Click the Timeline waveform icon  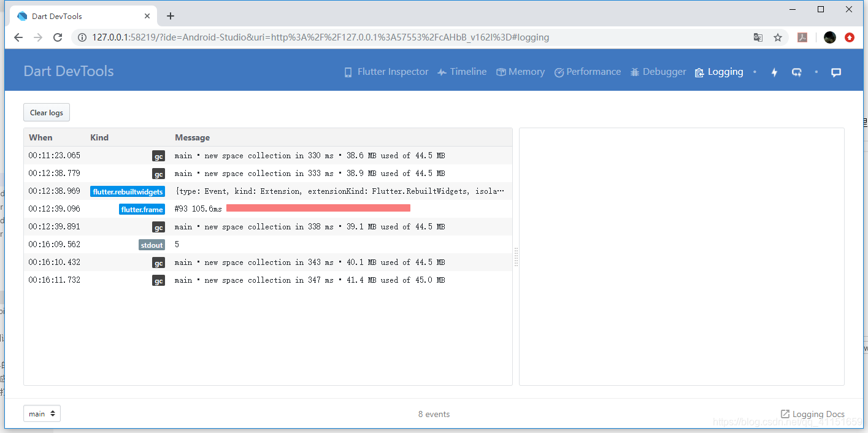[442, 72]
